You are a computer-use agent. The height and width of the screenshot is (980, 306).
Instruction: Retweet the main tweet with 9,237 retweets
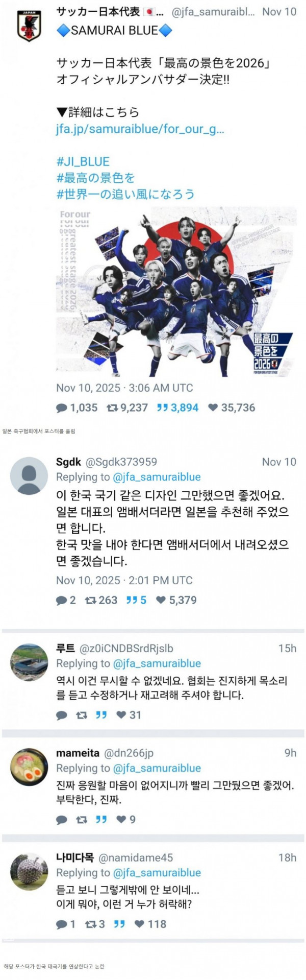112,408
